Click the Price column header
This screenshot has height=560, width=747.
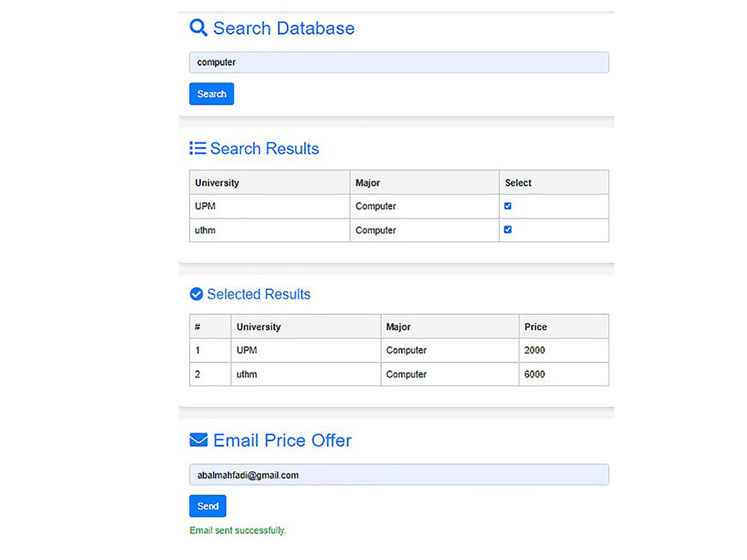coord(536,326)
